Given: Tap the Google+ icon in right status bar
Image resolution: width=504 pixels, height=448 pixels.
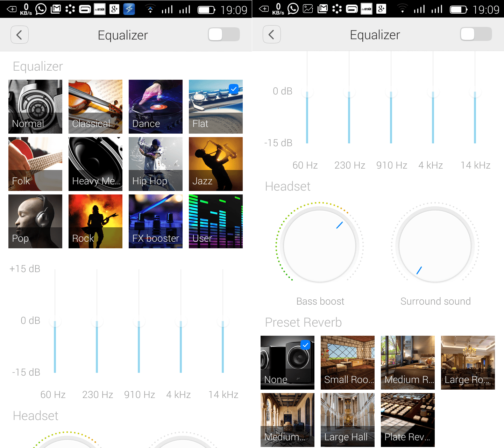Looking at the screenshot, I should click(381, 9).
